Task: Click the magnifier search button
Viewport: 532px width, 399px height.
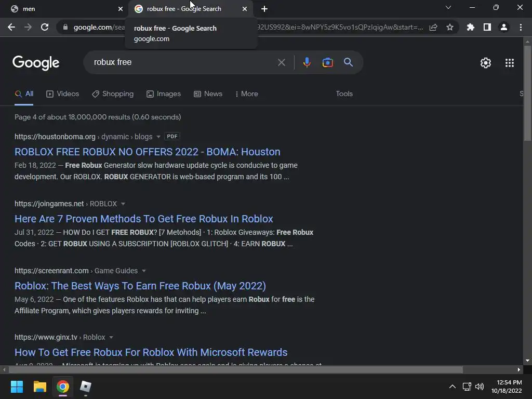Action: pos(349,62)
